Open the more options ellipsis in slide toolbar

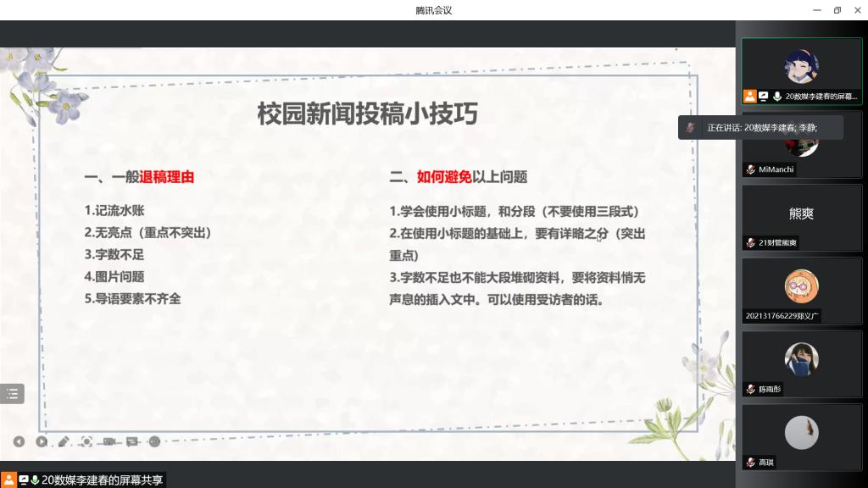[154, 441]
